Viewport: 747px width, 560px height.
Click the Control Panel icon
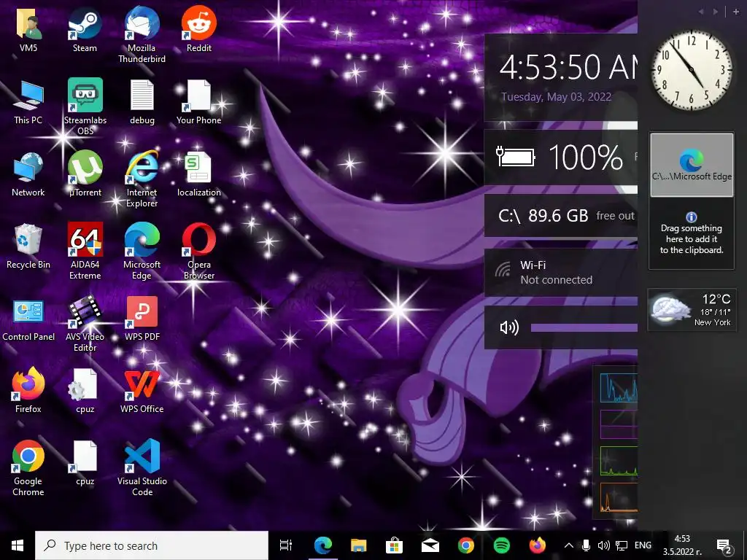(28, 319)
